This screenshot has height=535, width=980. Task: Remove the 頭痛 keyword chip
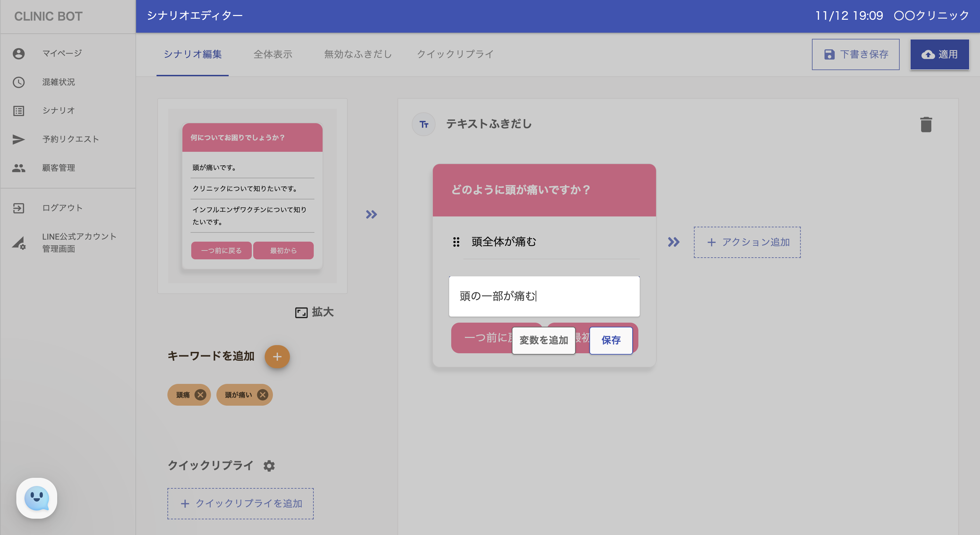click(x=200, y=394)
